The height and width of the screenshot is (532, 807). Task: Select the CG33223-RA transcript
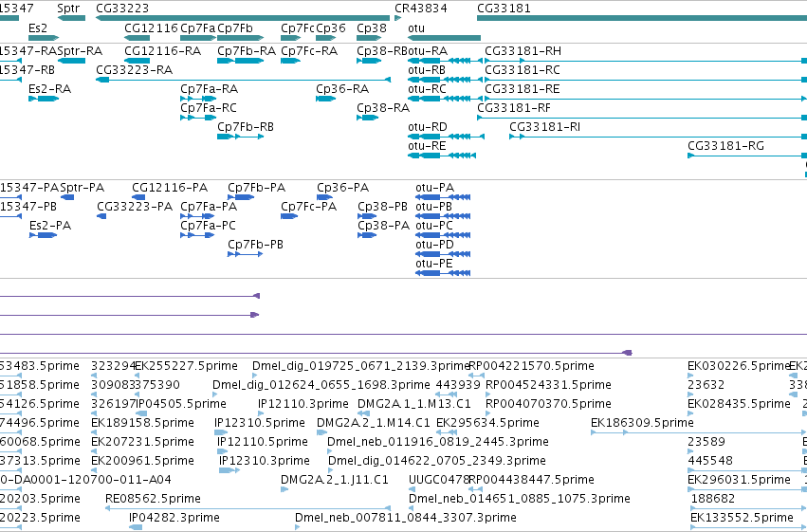pyautogui.click(x=135, y=70)
